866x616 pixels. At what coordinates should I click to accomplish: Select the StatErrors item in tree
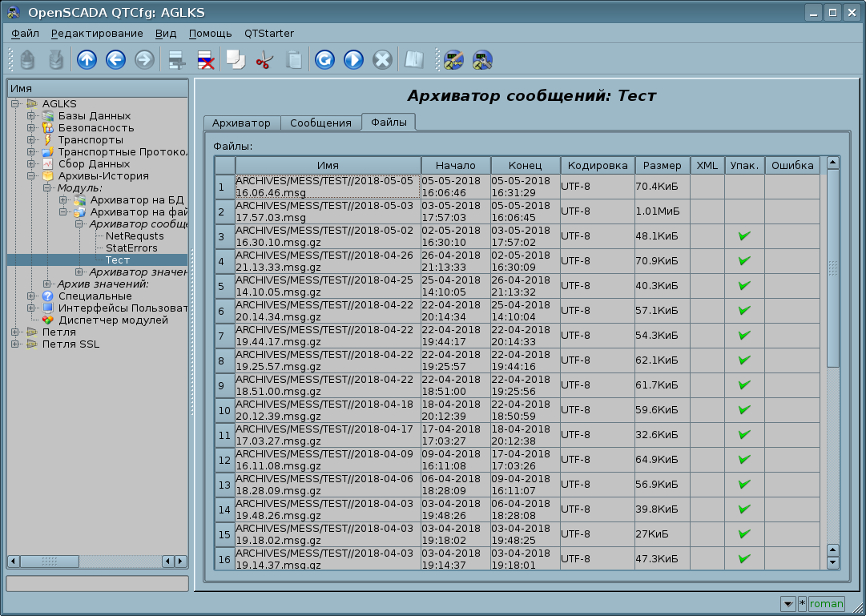pyautogui.click(x=131, y=248)
